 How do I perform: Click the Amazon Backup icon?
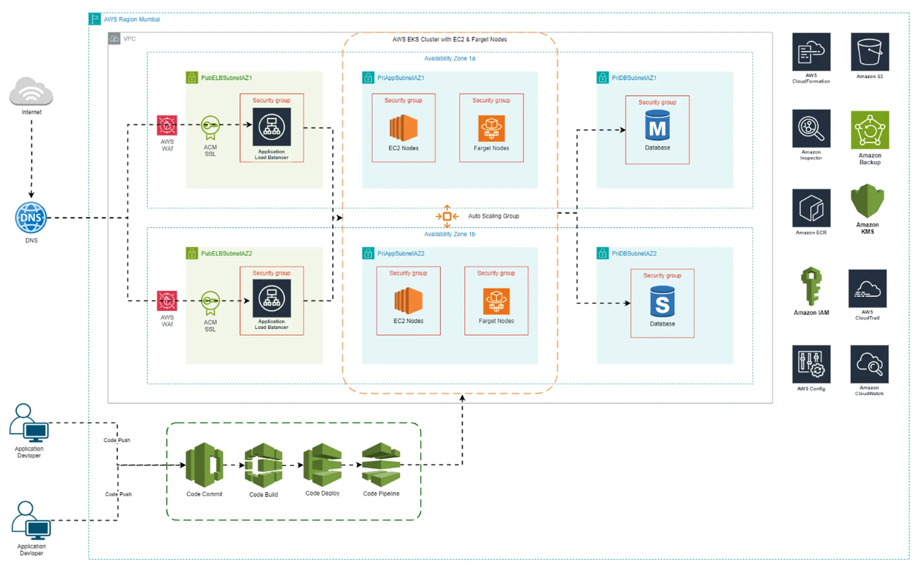pyautogui.click(x=869, y=130)
